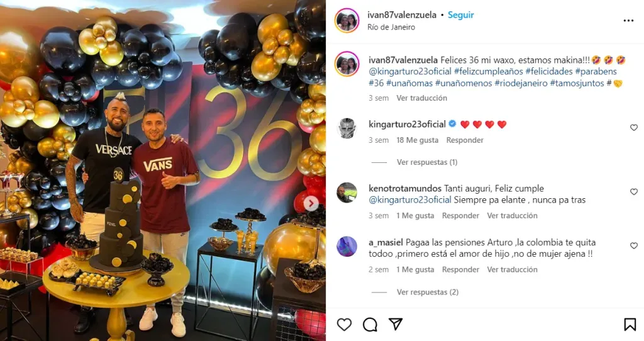Reply to kingarturo23oficial's comment
Viewport: 644px width, 341px height.
pyautogui.click(x=465, y=140)
